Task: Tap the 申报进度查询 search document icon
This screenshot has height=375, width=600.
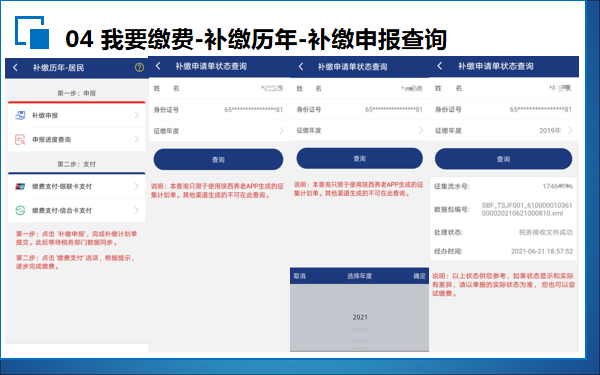Action: (x=20, y=139)
